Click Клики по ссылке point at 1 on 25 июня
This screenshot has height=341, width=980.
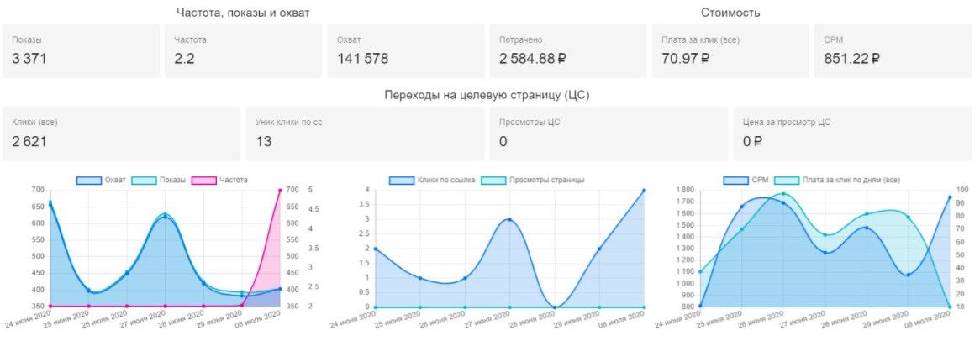click(420, 278)
